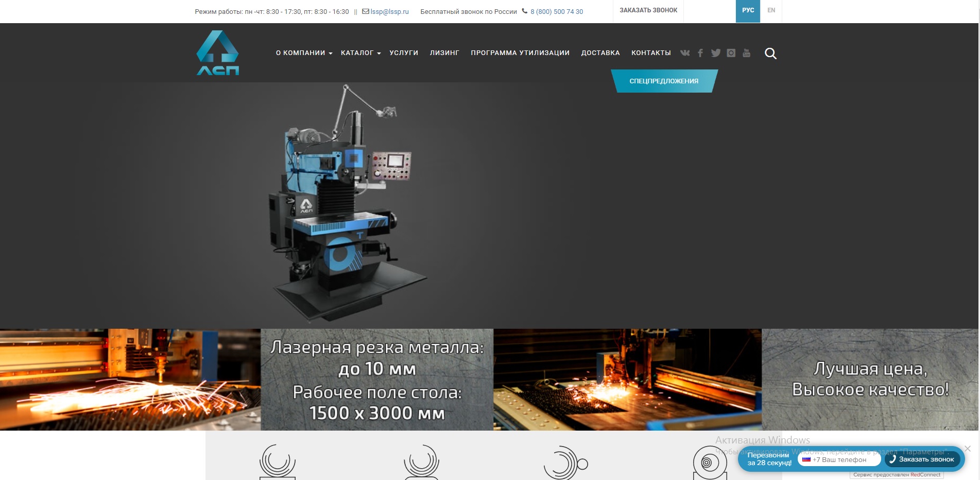The height and width of the screenshot is (480, 980).
Task: Open the СПЕЦПРЕДЛОЖЕНИЯ button
Action: tap(664, 81)
